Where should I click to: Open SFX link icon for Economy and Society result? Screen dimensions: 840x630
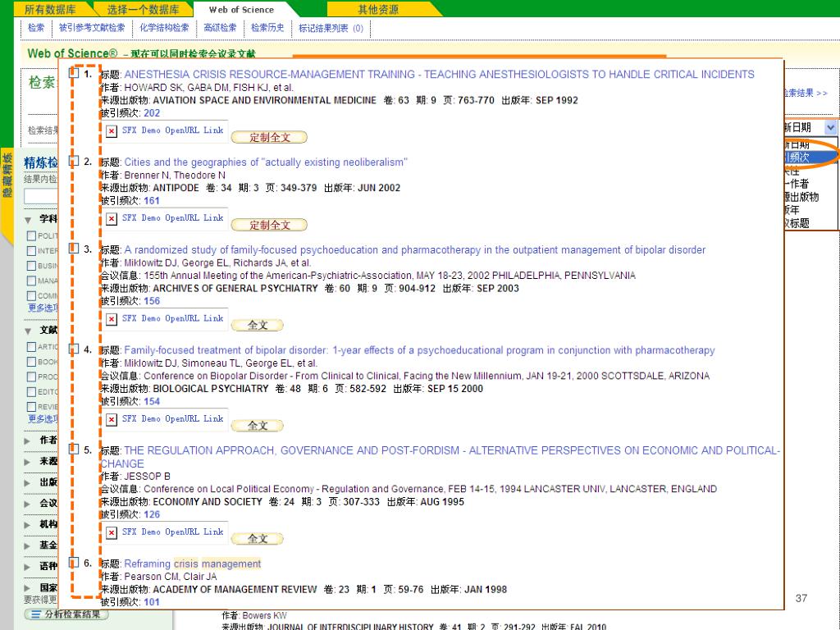pos(112,533)
